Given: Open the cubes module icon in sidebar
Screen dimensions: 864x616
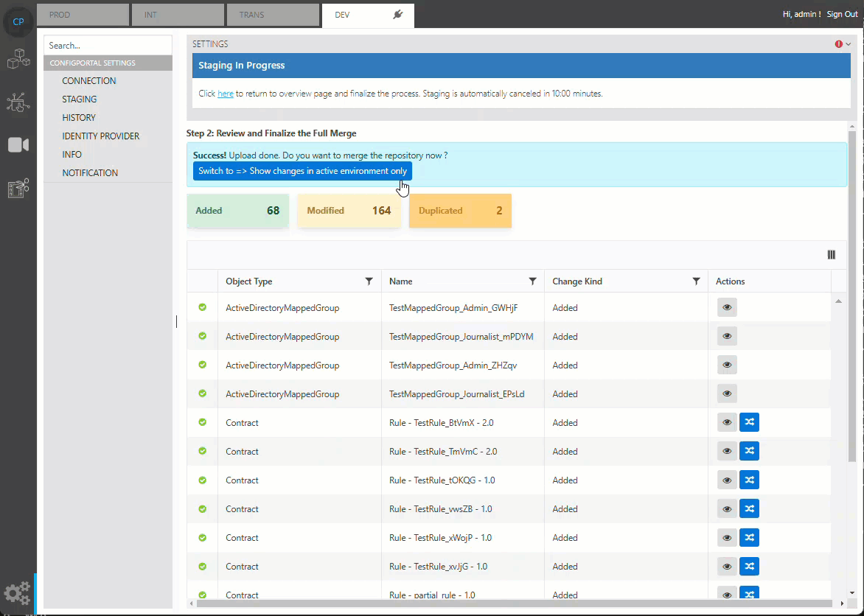Looking at the screenshot, I should (18, 59).
